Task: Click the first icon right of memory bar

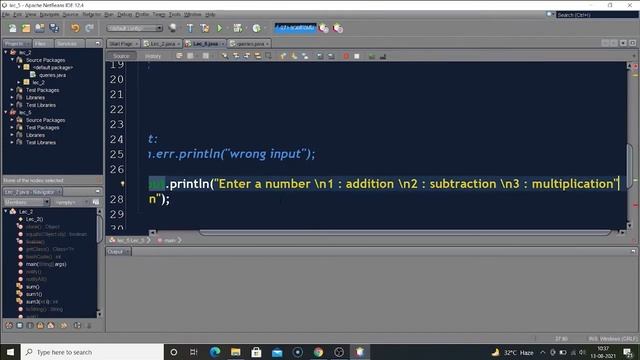Action: point(324,28)
